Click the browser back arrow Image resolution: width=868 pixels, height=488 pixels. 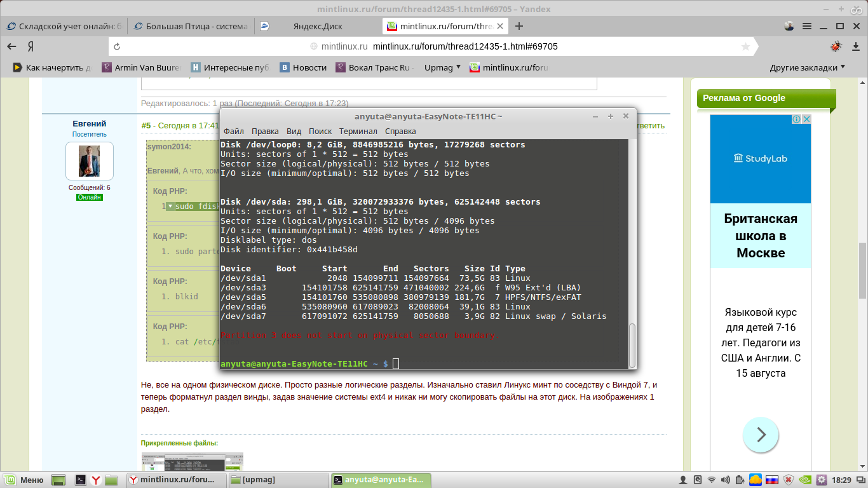[11, 46]
